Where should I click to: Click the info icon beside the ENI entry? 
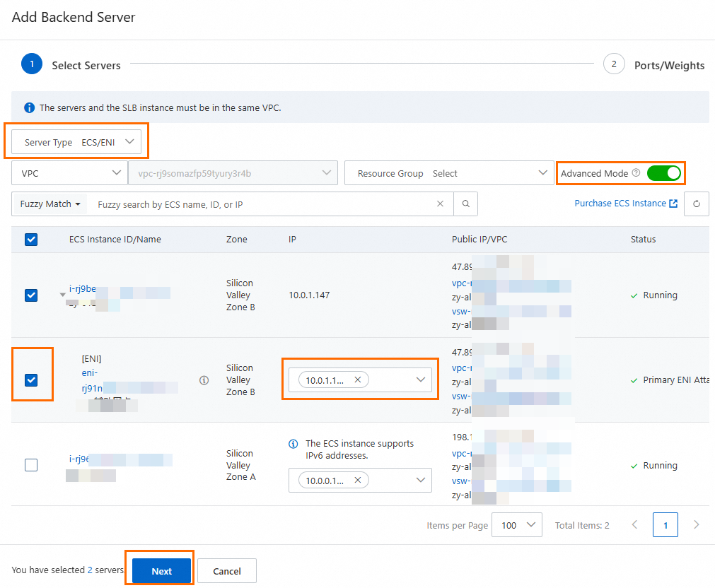point(204,380)
